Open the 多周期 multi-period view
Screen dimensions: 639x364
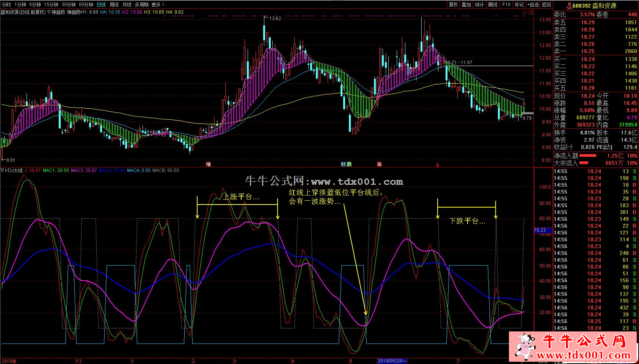141,5
